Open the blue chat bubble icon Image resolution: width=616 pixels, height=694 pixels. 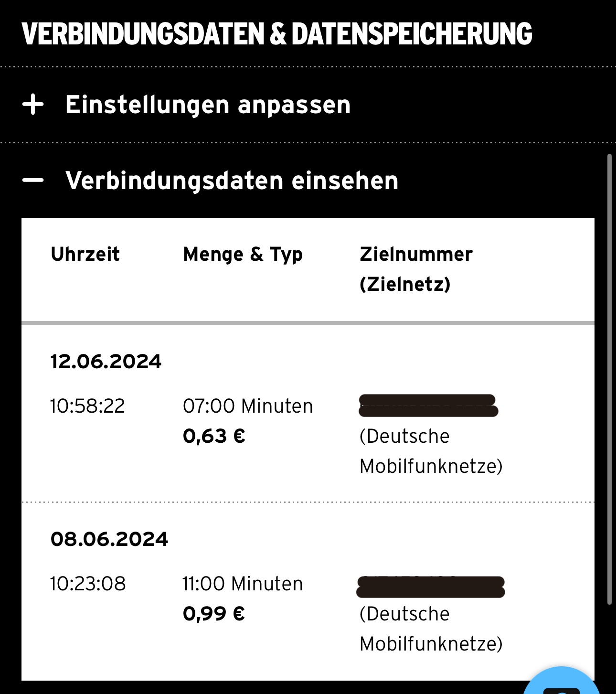[561, 683]
